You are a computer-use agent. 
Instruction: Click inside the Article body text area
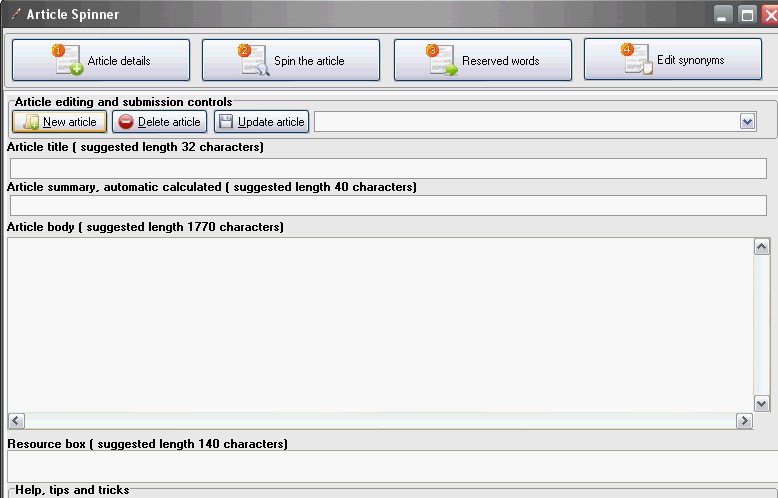(381, 325)
